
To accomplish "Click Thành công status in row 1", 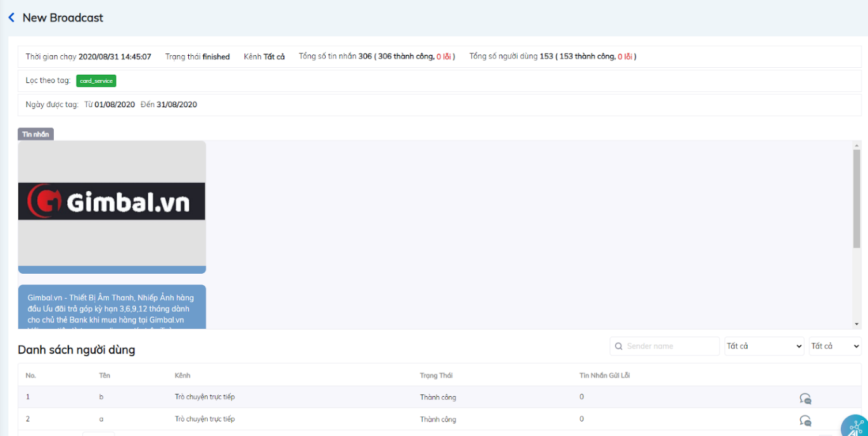I will point(438,397).
